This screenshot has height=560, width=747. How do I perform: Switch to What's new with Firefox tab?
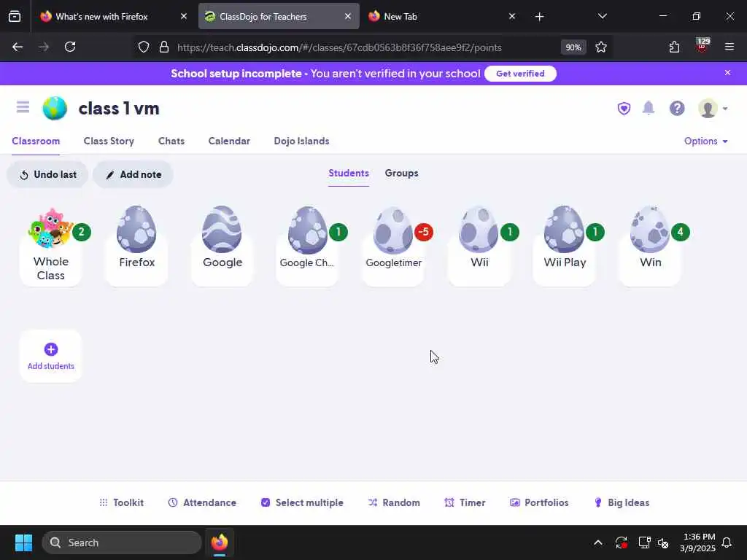point(112,17)
